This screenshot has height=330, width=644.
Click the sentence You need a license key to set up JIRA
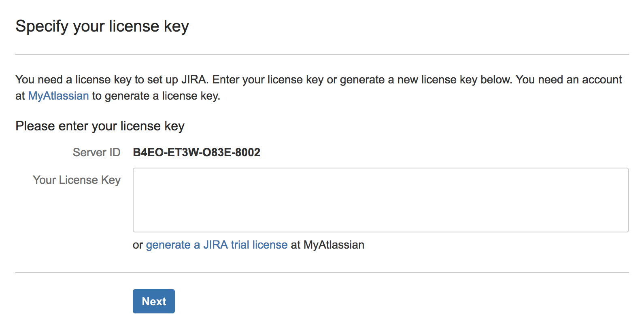(x=112, y=80)
